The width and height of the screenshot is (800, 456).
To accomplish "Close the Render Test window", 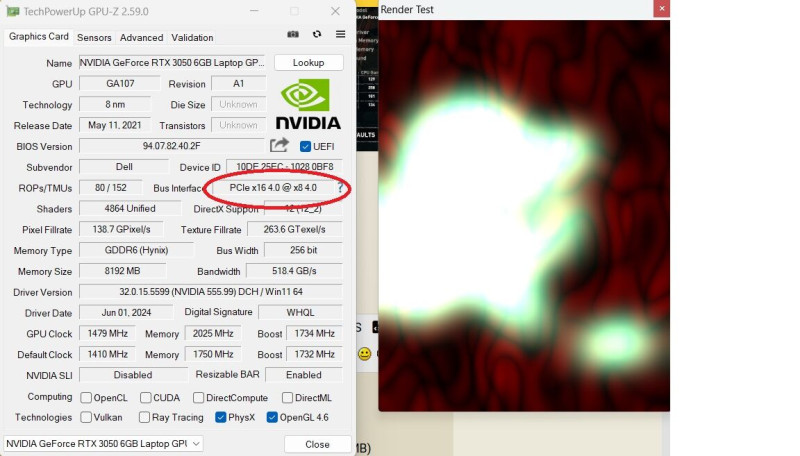I will [661, 9].
